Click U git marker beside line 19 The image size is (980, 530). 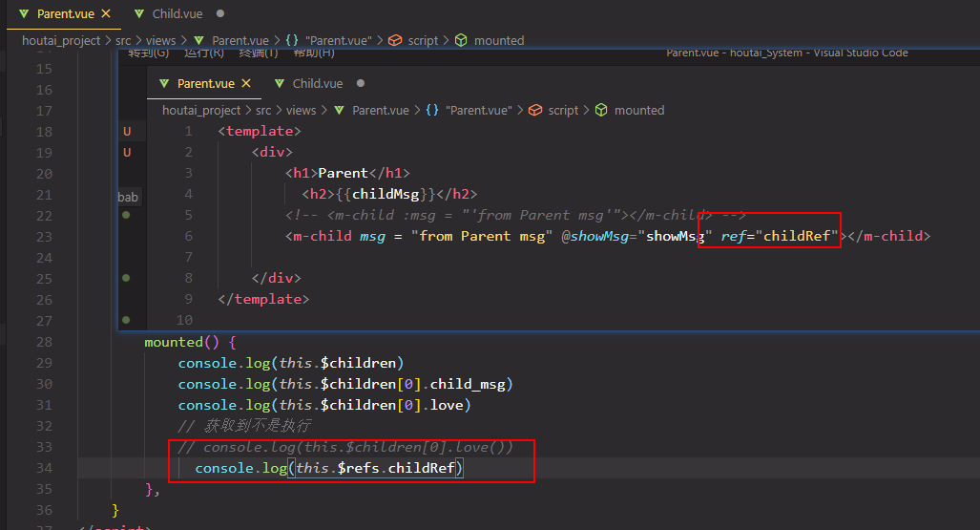click(127, 152)
